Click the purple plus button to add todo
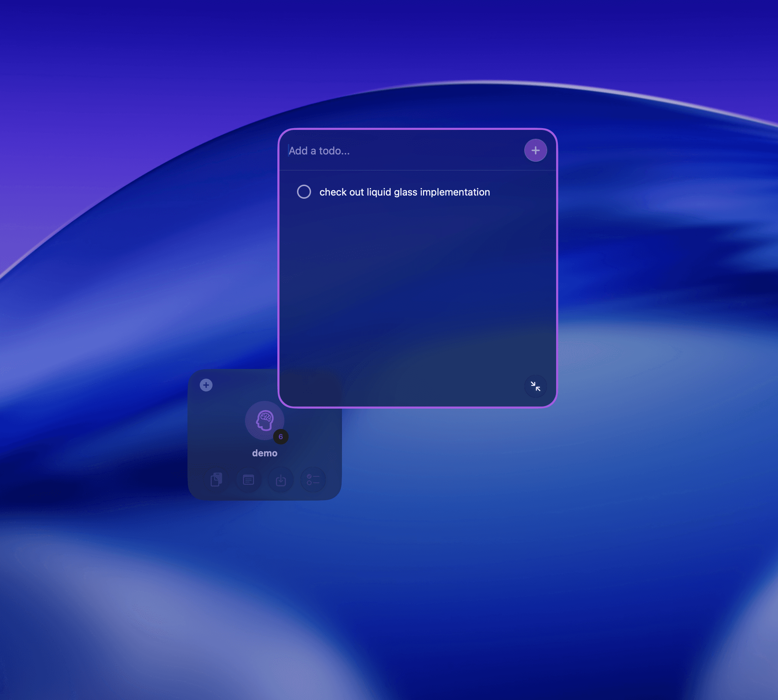The width and height of the screenshot is (778, 700). (x=535, y=150)
